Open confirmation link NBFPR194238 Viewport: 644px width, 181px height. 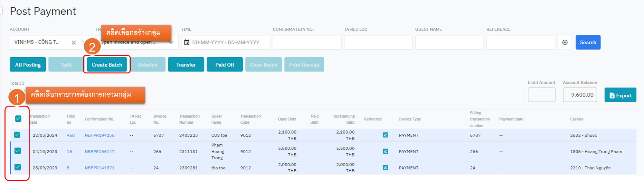(99, 135)
